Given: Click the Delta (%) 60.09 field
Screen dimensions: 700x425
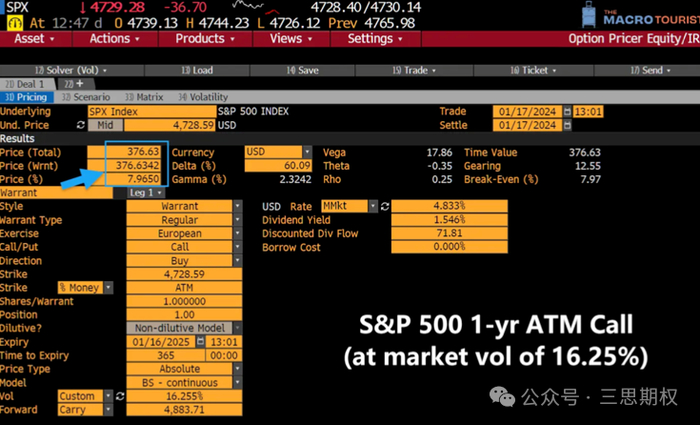Looking at the screenshot, I should (278, 166).
